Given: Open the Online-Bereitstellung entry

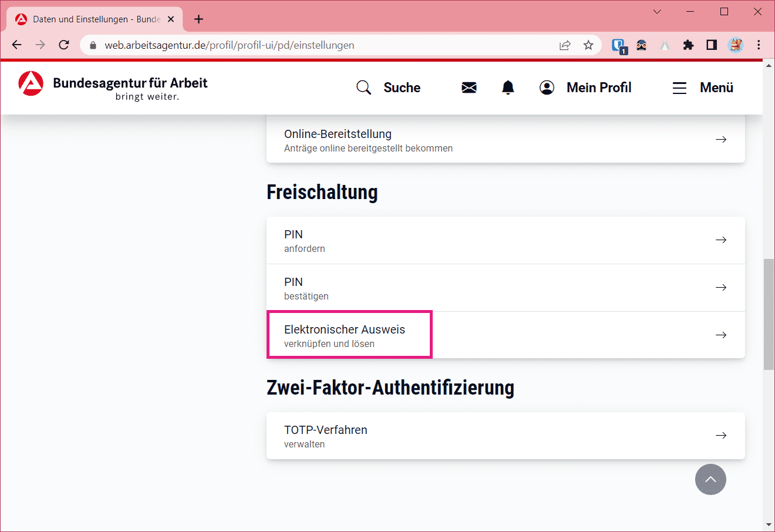Looking at the screenshot, I should (505, 140).
